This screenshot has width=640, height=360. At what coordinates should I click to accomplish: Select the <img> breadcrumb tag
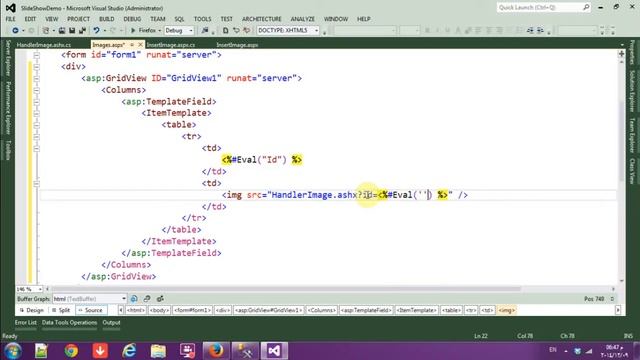[x=507, y=310]
